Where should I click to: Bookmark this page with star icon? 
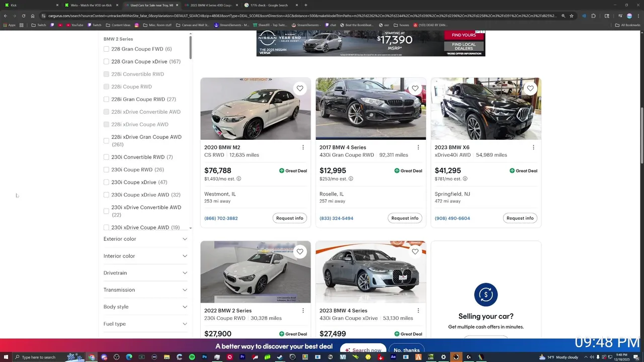572,16
